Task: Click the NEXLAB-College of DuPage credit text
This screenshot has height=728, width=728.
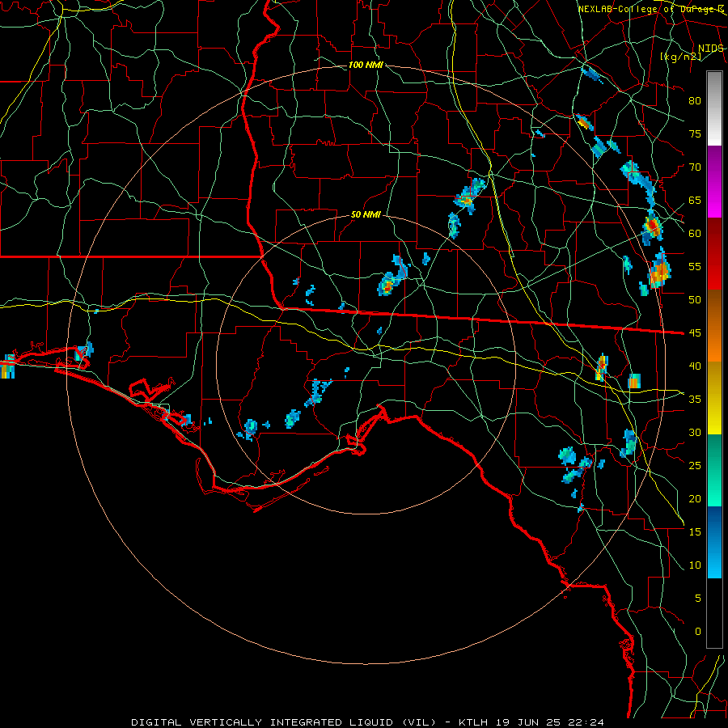Action: (650, 9)
